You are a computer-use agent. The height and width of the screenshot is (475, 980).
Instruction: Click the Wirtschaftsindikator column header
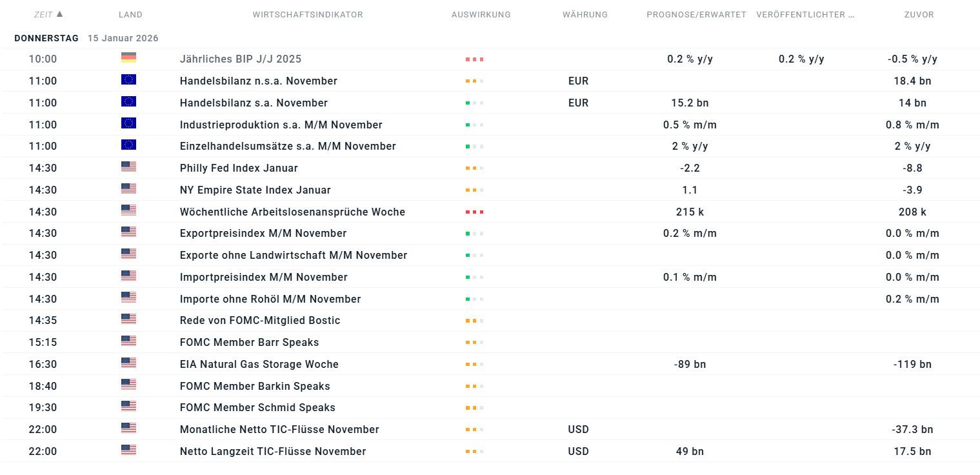(308, 14)
